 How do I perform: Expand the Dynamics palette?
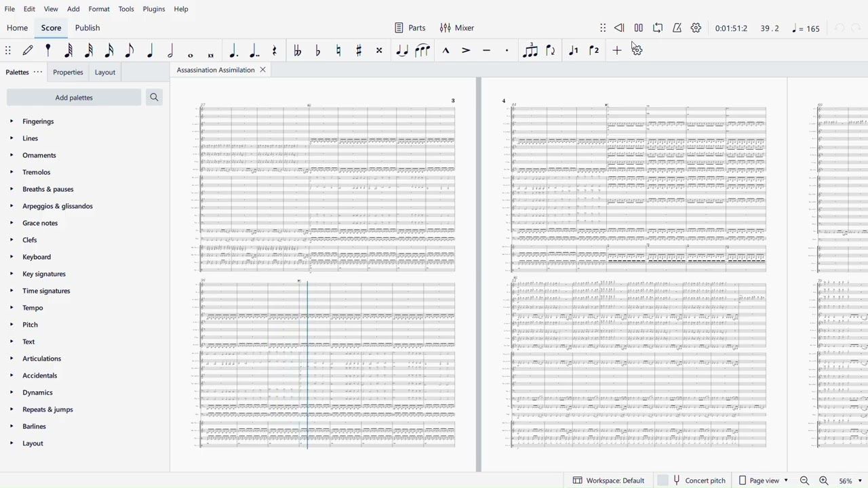(x=11, y=392)
